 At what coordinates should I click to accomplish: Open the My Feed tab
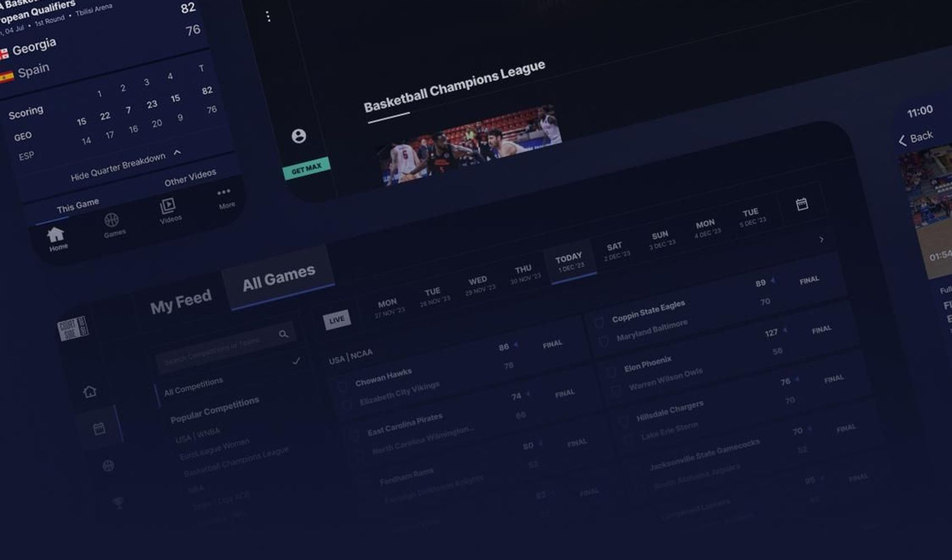coord(181,302)
